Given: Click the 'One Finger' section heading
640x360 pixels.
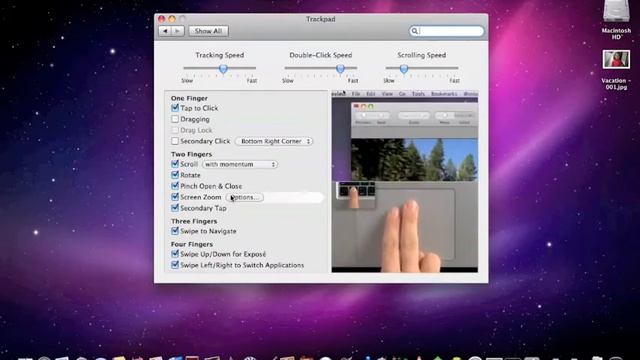Looking at the screenshot, I should [x=189, y=98].
